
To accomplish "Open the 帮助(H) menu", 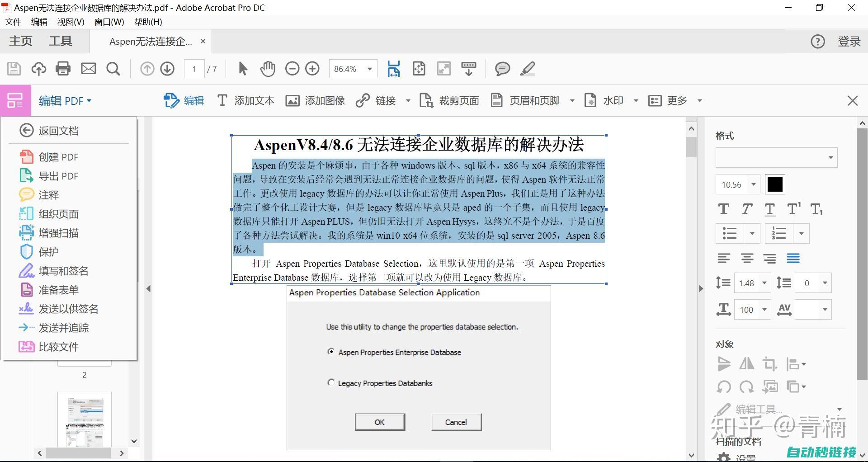I will 148,22.
